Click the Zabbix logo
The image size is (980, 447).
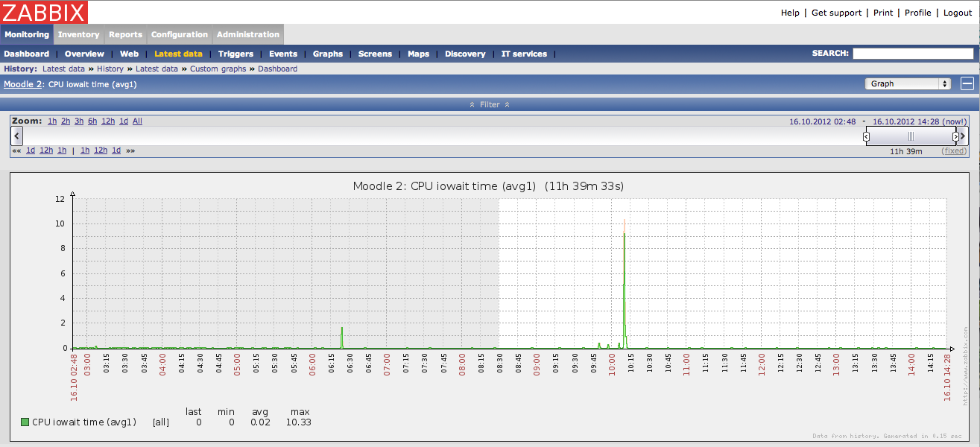click(x=44, y=12)
